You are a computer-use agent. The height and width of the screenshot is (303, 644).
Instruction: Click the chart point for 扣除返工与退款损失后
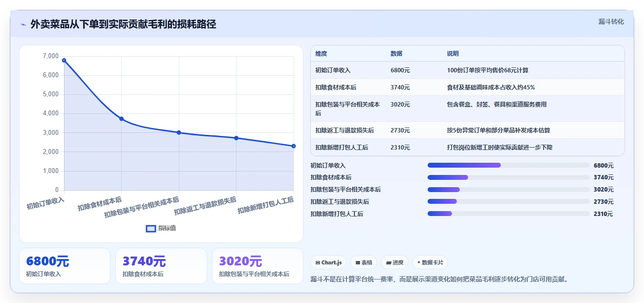236,138
